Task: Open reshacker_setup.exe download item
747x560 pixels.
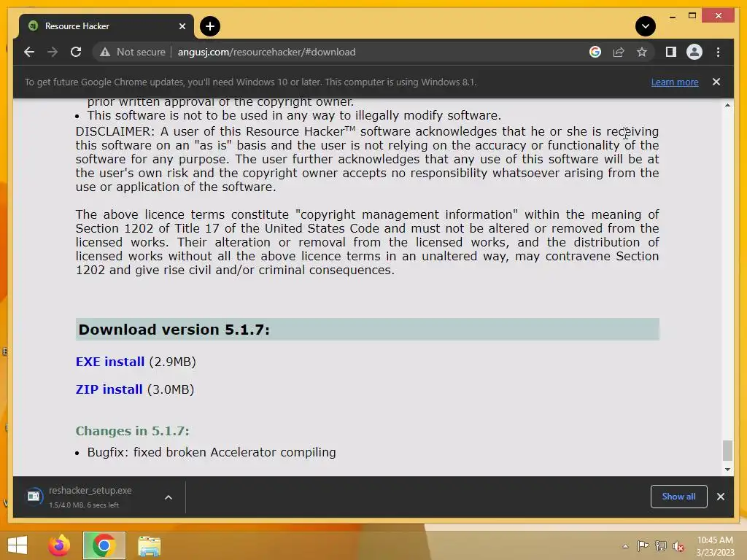Action: [90, 497]
